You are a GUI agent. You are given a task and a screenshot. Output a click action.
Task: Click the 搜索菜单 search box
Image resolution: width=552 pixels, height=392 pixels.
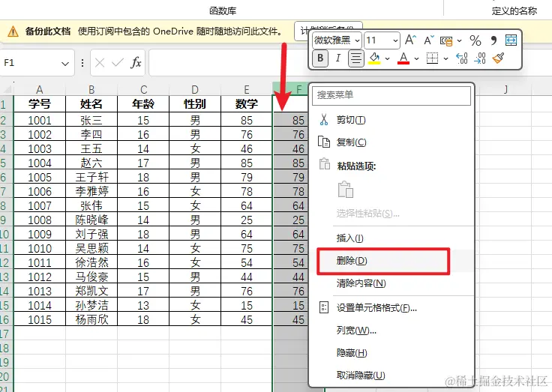pyautogui.click(x=391, y=95)
